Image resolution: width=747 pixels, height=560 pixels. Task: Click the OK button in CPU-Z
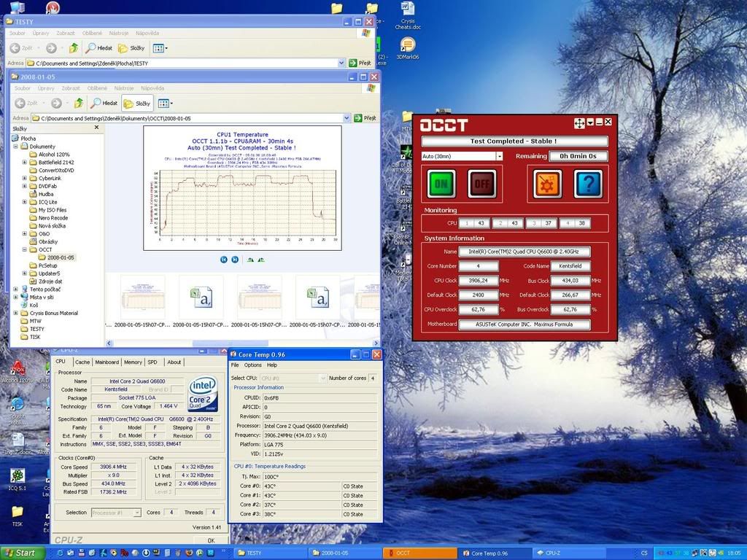coord(211,540)
